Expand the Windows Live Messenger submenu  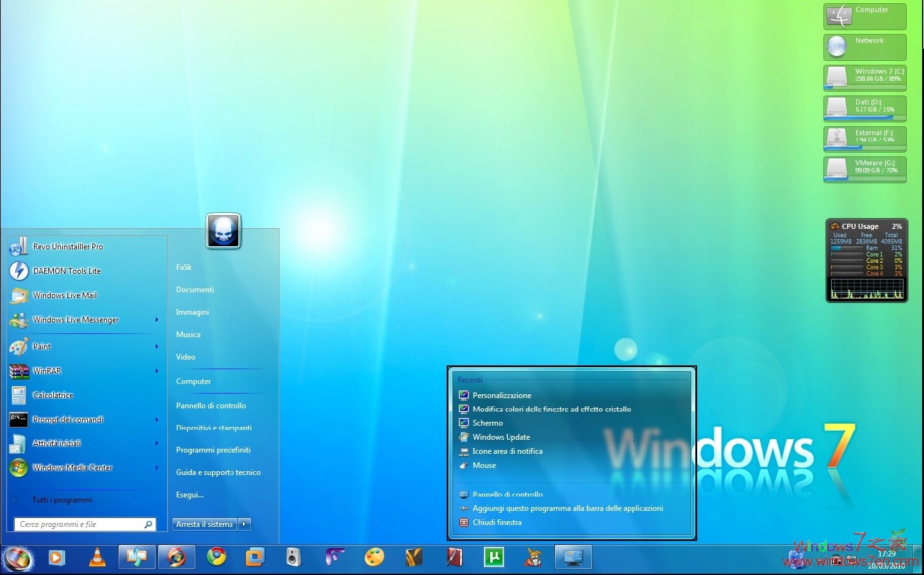156,319
